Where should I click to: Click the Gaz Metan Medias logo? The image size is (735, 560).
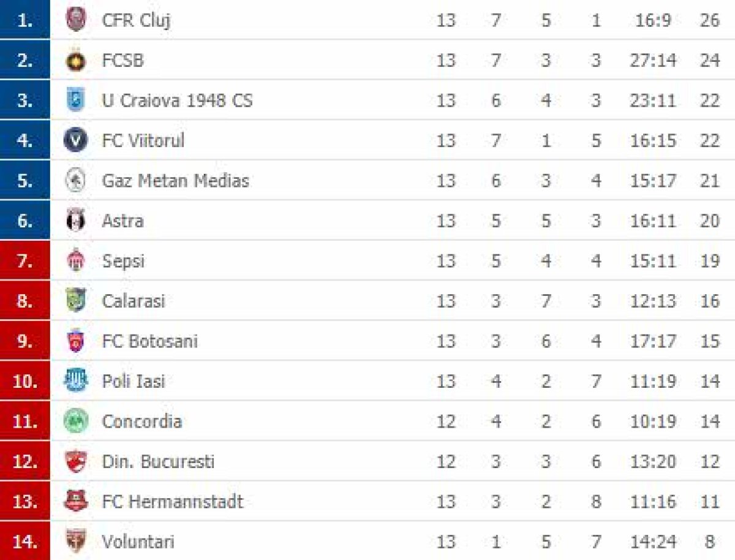(x=75, y=181)
